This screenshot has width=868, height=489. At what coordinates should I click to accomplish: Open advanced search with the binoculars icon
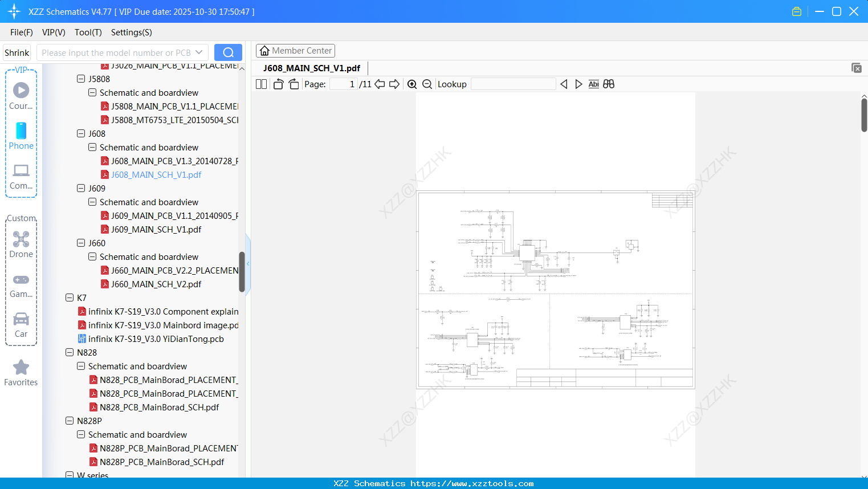coord(609,84)
